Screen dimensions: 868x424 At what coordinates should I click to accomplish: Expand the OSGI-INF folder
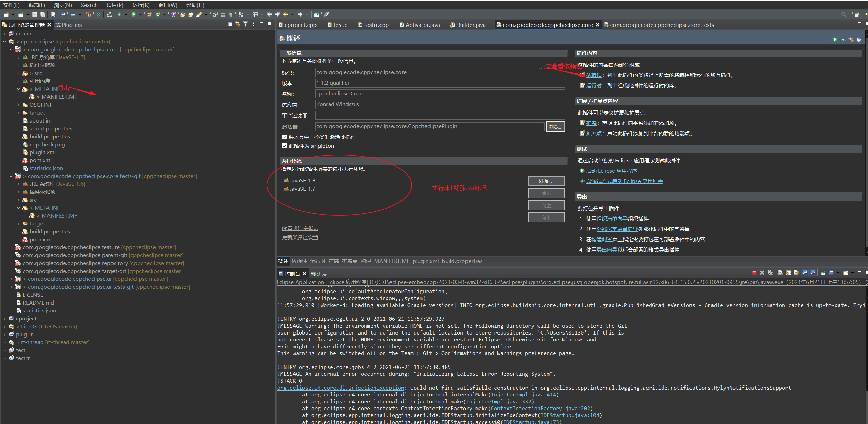coord(18,105)
